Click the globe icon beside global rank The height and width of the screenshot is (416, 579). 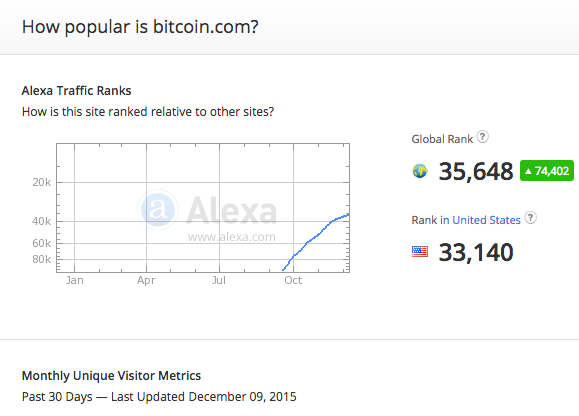[420, 171]
